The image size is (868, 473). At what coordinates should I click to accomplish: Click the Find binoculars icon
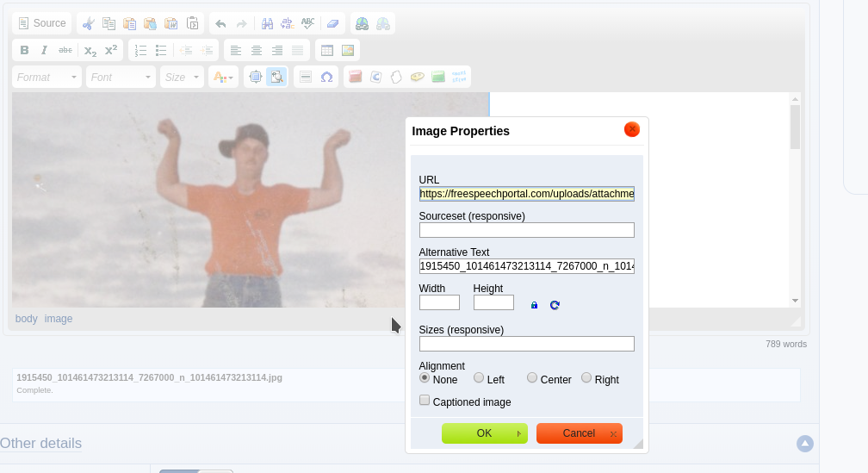point(267,23)
